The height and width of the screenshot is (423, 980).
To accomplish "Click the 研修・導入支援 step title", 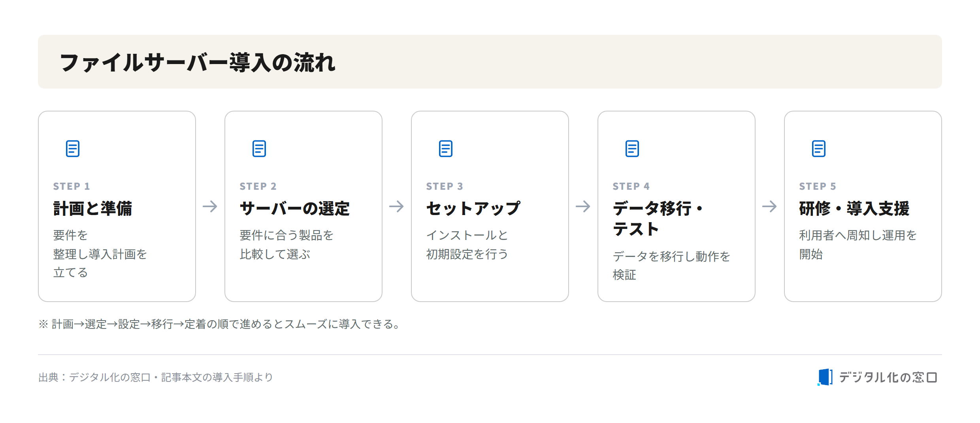I will (854, 208).
